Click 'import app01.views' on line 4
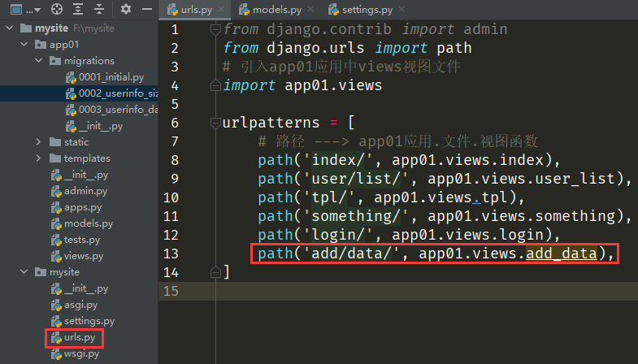This screenshot has width=638, height=364. (302, 85)
